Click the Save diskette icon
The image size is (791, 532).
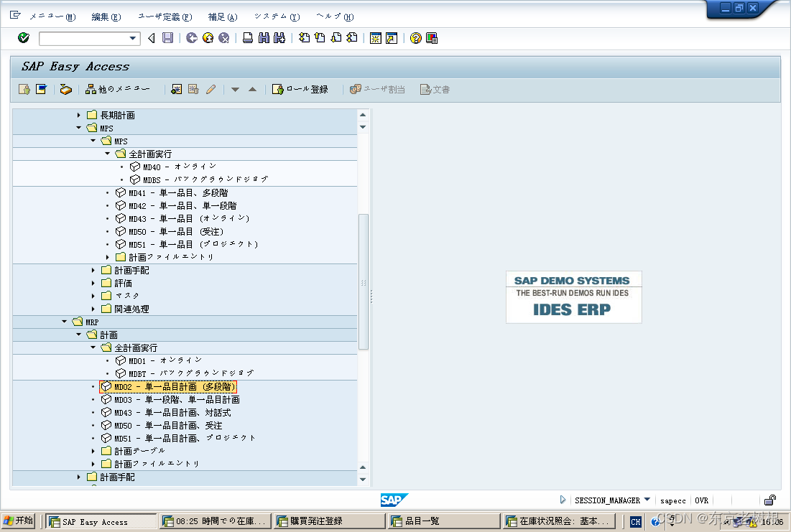click(x=168, y=38)
